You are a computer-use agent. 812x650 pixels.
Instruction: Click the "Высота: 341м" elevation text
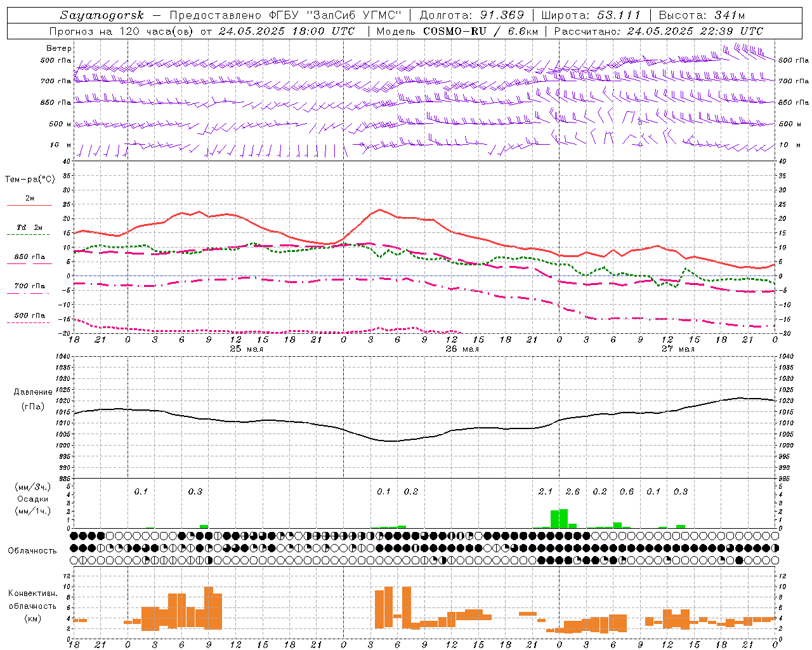pos(702,15)
